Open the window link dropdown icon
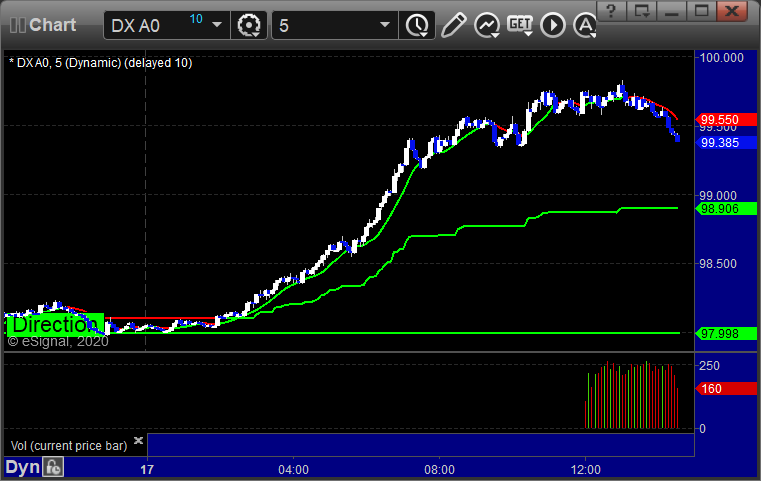The width and height of the screenshot is (761, 481). click(643, 12)
